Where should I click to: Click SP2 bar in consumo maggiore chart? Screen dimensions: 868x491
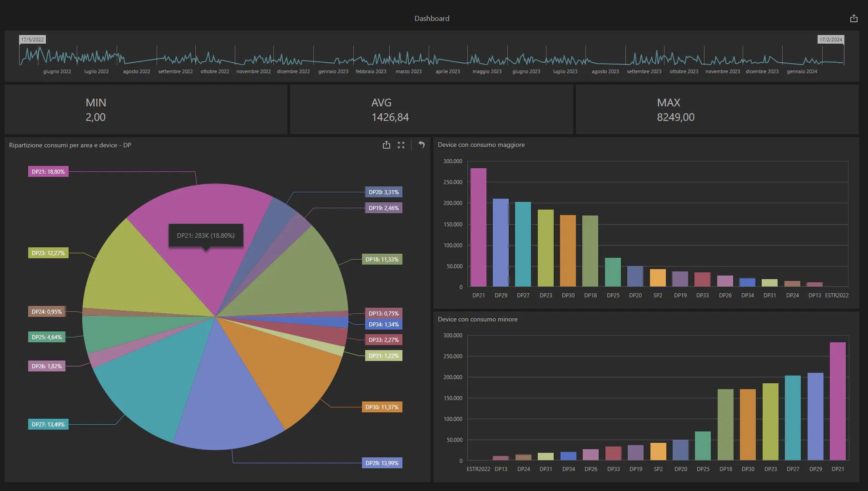tap(658, 278)
